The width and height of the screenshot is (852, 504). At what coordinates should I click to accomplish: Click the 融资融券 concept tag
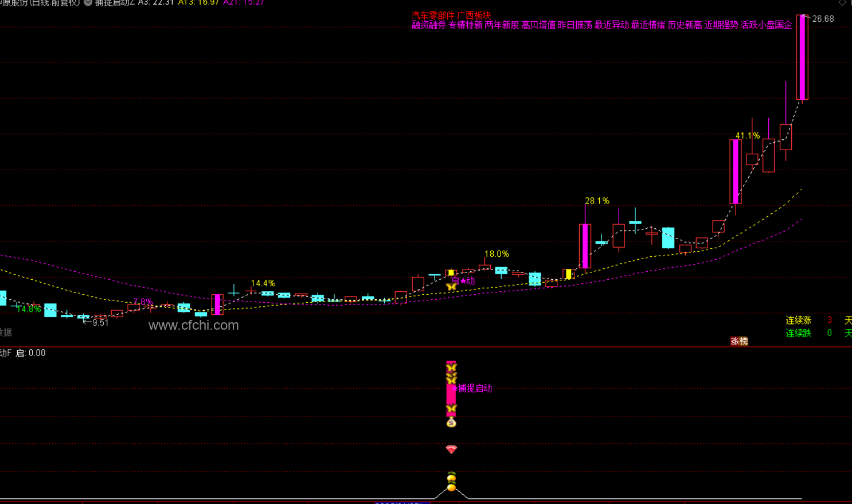click(429, 25)
